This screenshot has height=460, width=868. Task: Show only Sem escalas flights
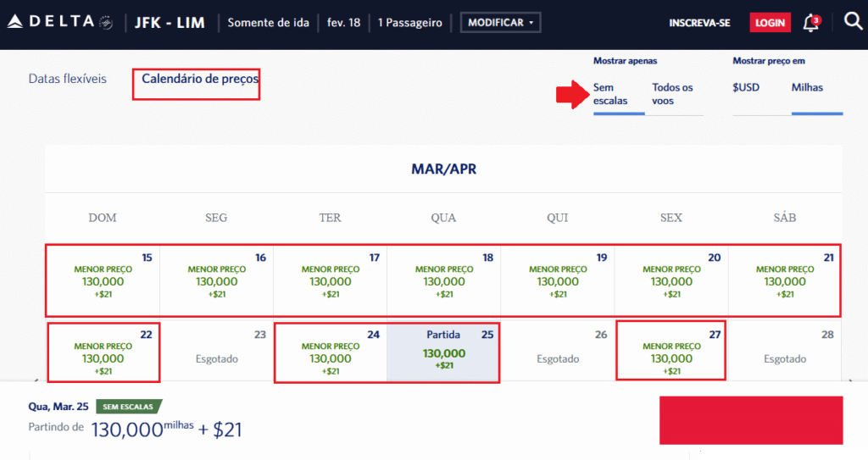(x=609, y=94)
